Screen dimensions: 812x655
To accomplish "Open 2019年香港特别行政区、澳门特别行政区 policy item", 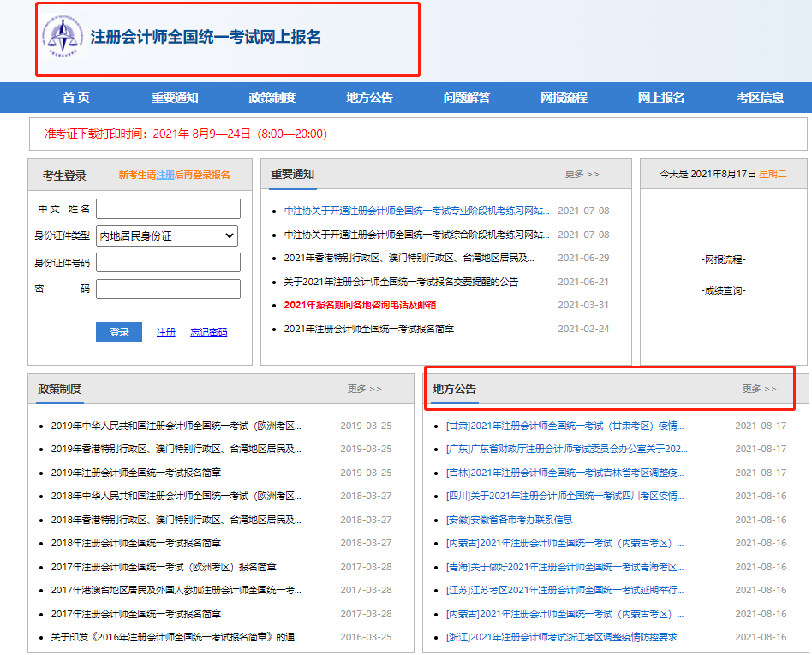I will [176, 449].
